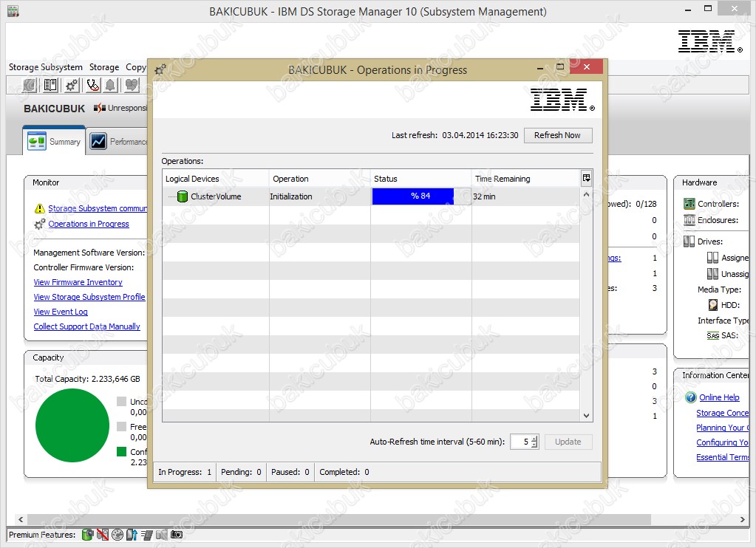Click the main window horizontal scroll left arrow
Screen dimensions: 756x548
[x=21, y=519]
